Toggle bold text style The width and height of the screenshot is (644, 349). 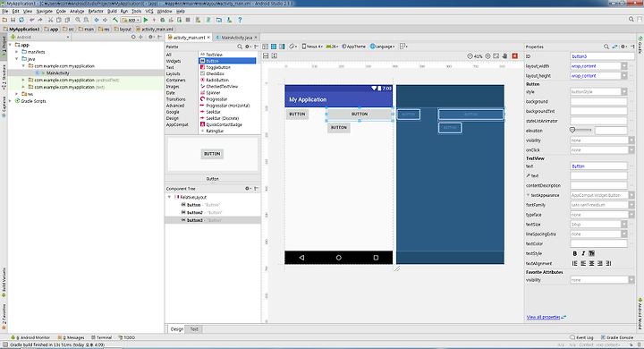click(x=575, y=253)
